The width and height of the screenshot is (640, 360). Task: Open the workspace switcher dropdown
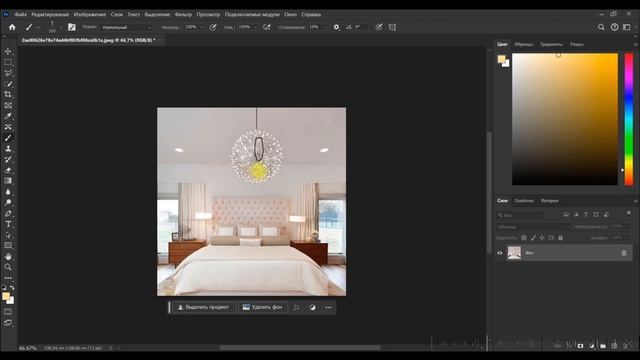[x=627, y=27]
